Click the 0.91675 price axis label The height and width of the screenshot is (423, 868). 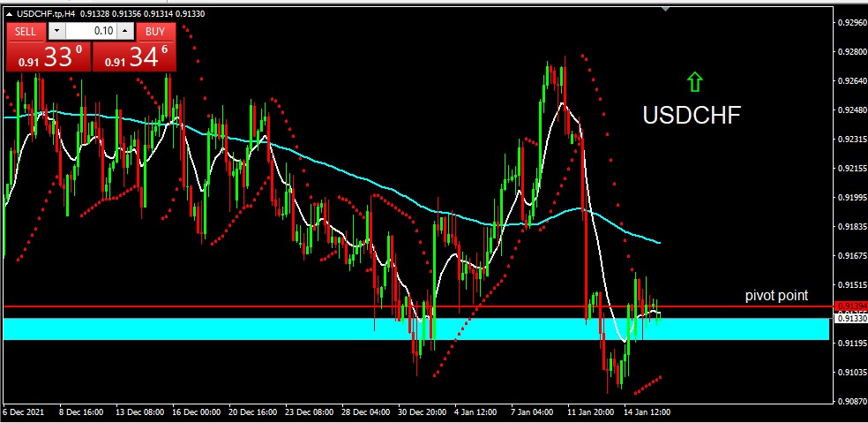pos(851,255)
